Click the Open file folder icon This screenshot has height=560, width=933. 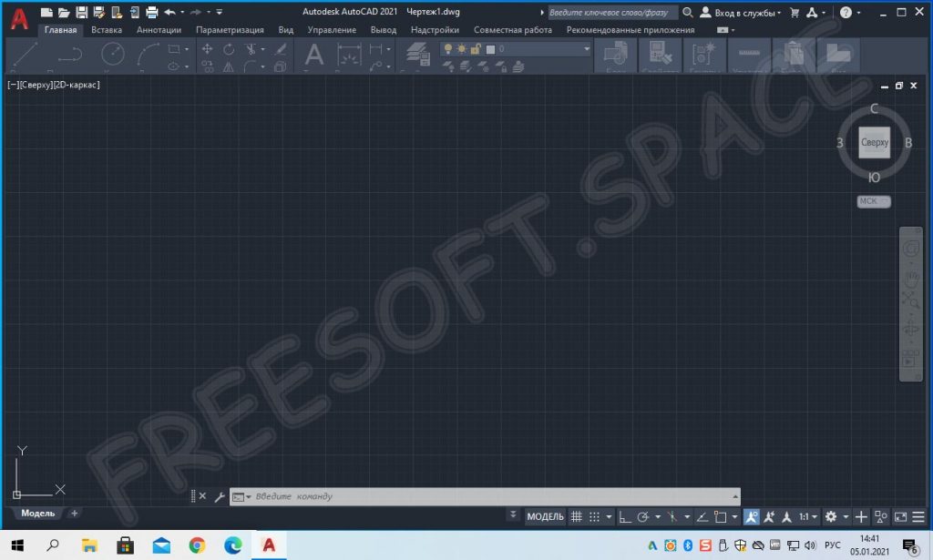pos(64,12)
